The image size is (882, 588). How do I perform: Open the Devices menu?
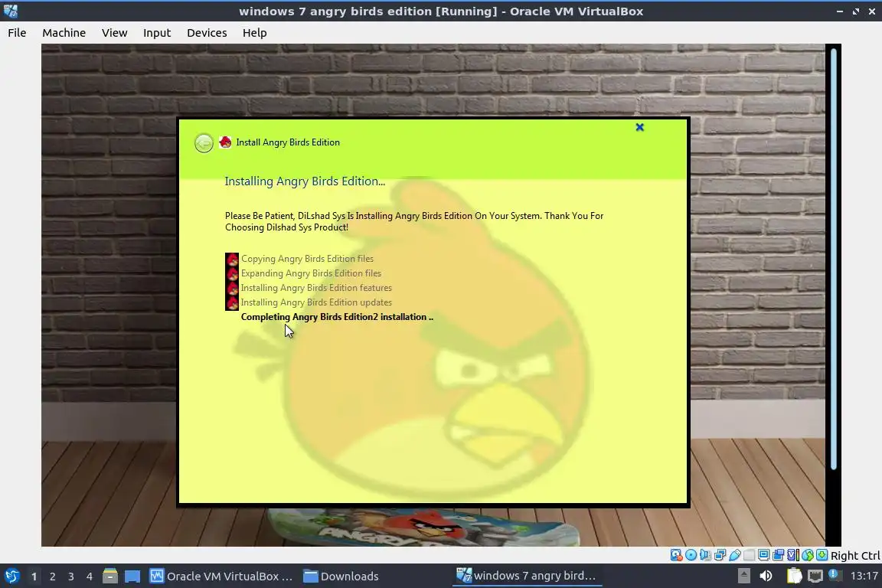(x=207, y=33)
